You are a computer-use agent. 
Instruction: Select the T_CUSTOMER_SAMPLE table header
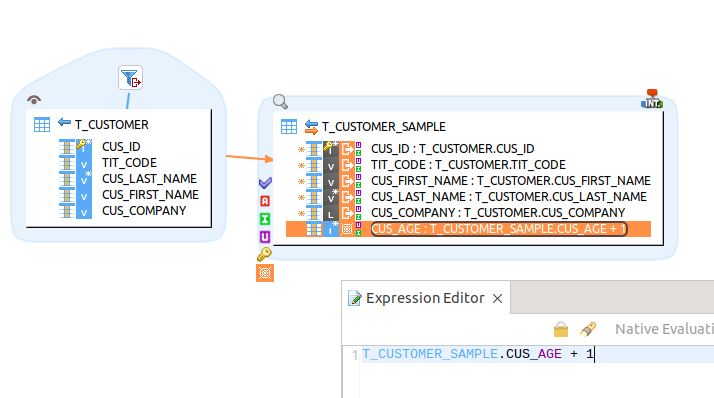[384, 127]
